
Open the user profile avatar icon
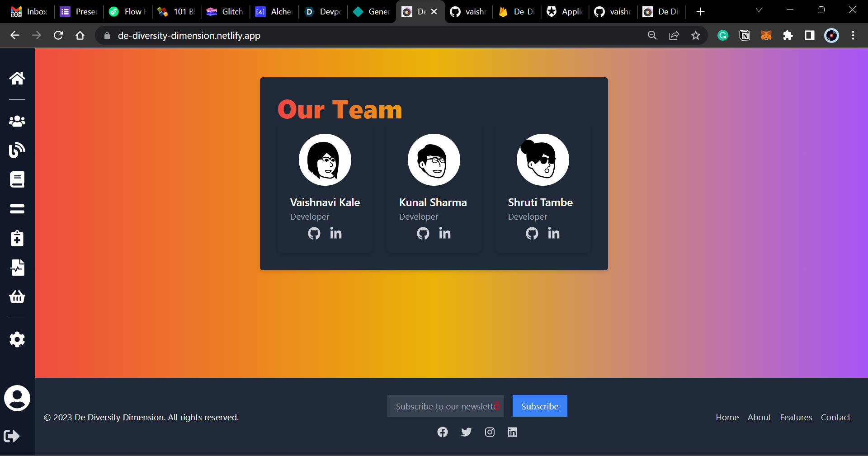[x=17, y=398]
